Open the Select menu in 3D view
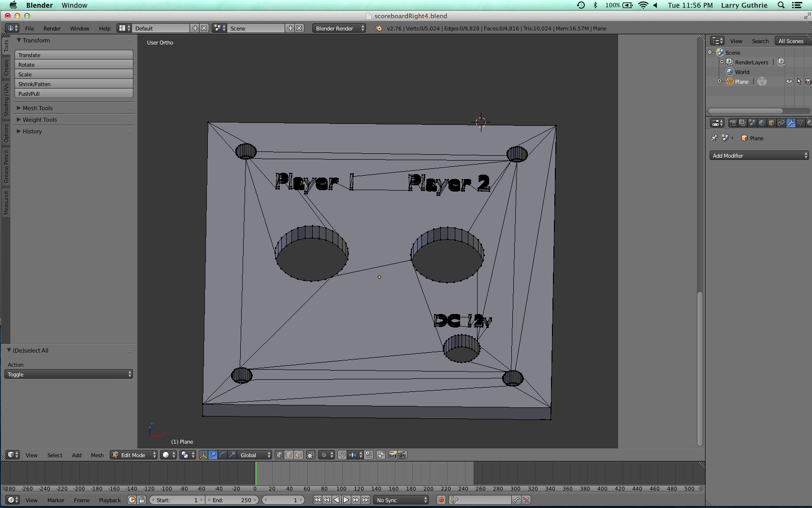812x508 pixels. coord(55,455)
